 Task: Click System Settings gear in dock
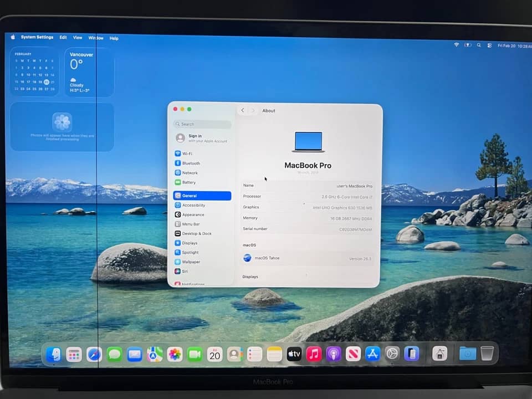[392, 354]
